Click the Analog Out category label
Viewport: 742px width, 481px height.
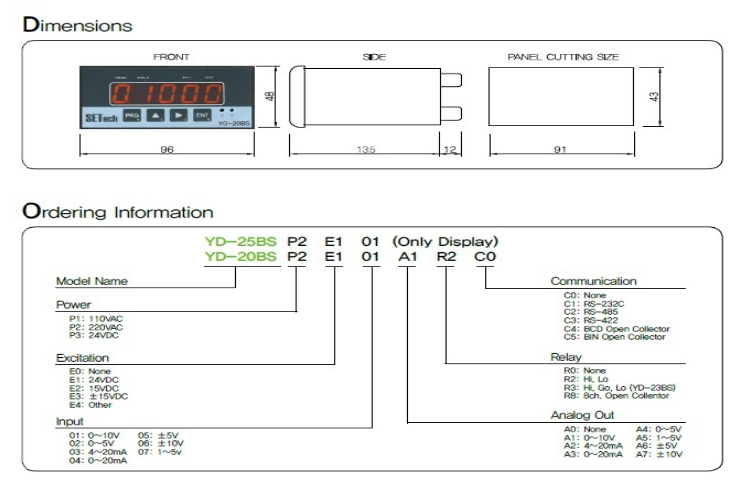[582, 414]
